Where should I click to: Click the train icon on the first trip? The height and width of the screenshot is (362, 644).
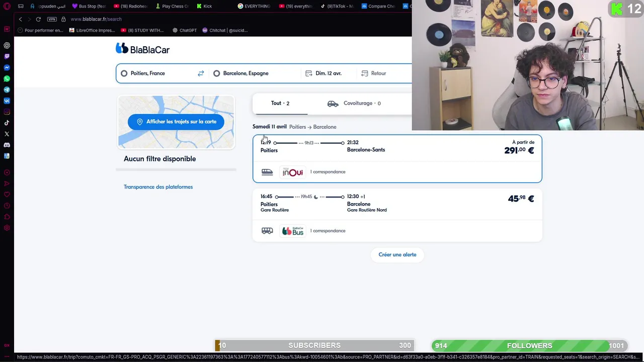click(267, 172)
